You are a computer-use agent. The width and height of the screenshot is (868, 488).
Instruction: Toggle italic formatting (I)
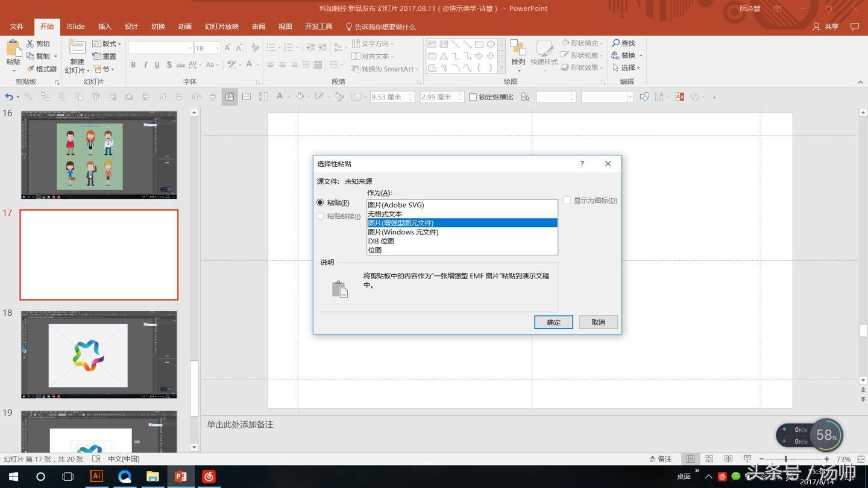click(145, 64)
